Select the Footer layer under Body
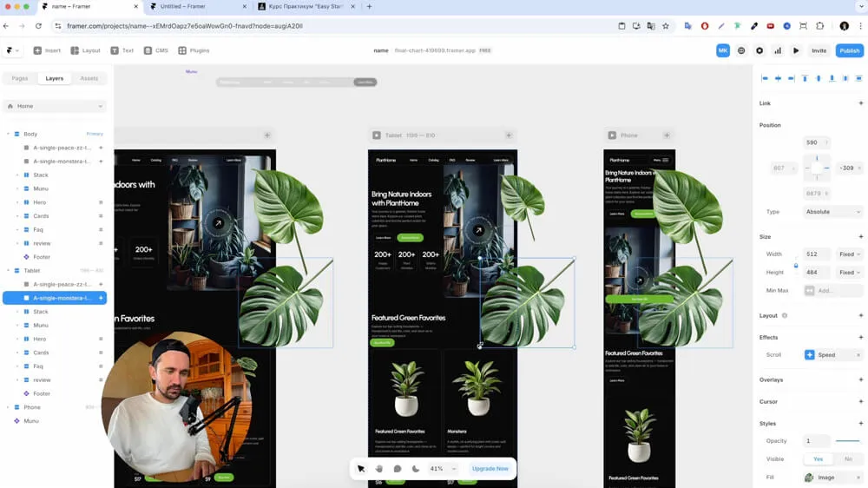868x488 pixels. click(42, 257)
